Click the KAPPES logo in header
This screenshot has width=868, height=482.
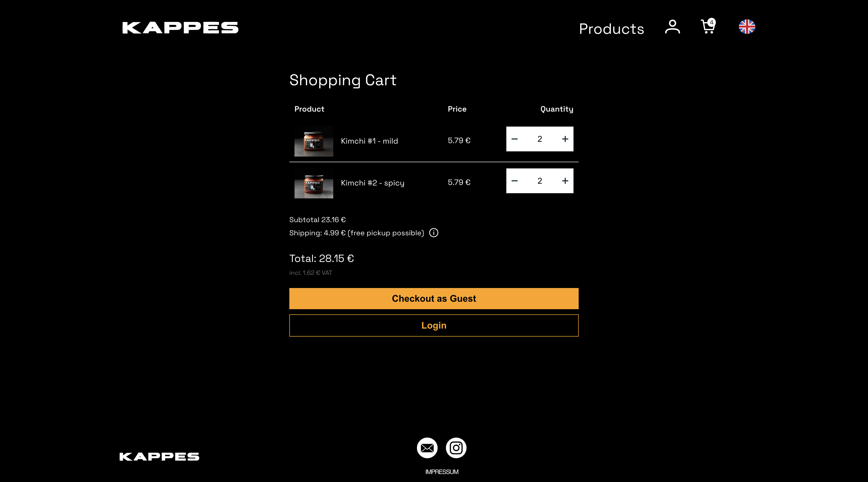click(x=180, y=28)
